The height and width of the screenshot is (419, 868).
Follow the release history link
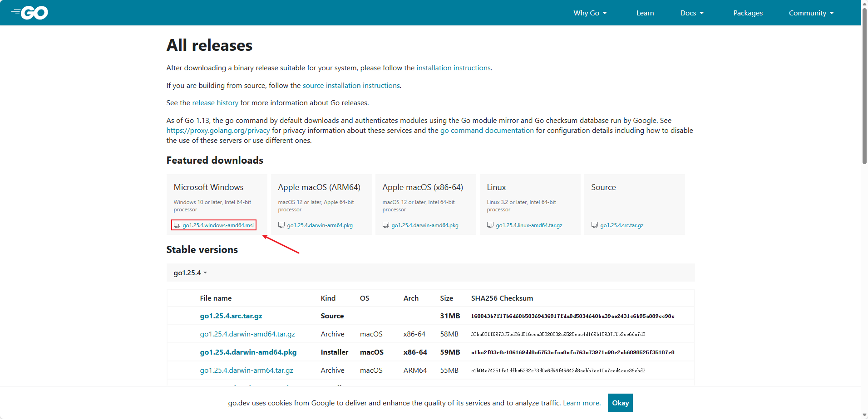point(215,102)
